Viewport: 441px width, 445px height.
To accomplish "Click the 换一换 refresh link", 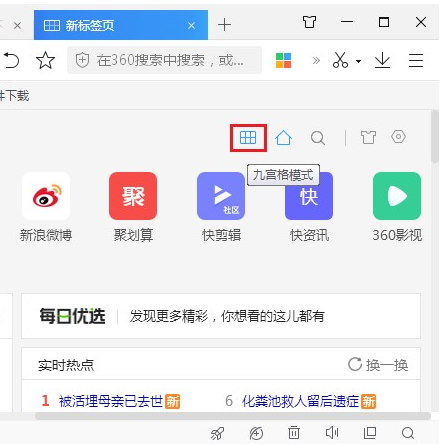I will tap(378, 365).
